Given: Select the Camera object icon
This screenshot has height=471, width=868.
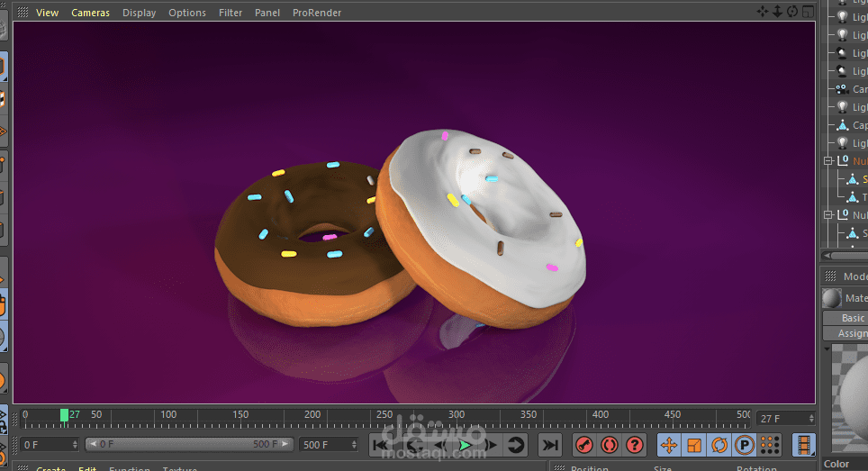Looking at the screenshot, I should (842, 89).
